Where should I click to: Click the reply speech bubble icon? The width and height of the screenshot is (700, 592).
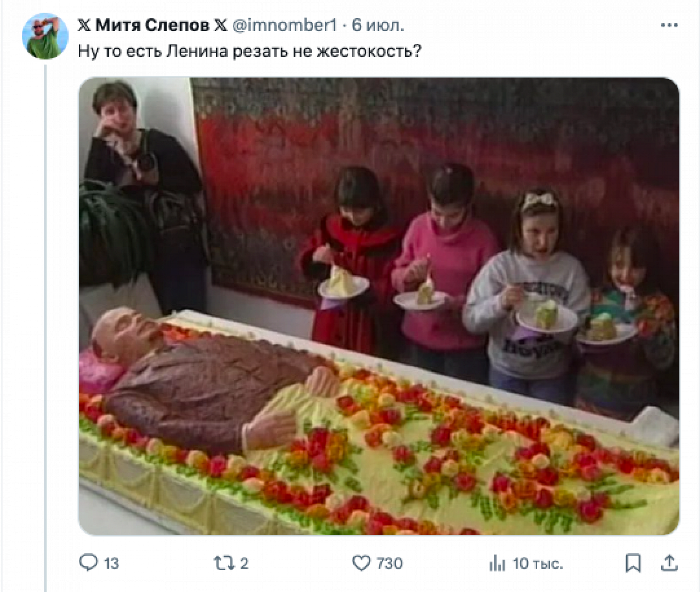coord(88,563)
